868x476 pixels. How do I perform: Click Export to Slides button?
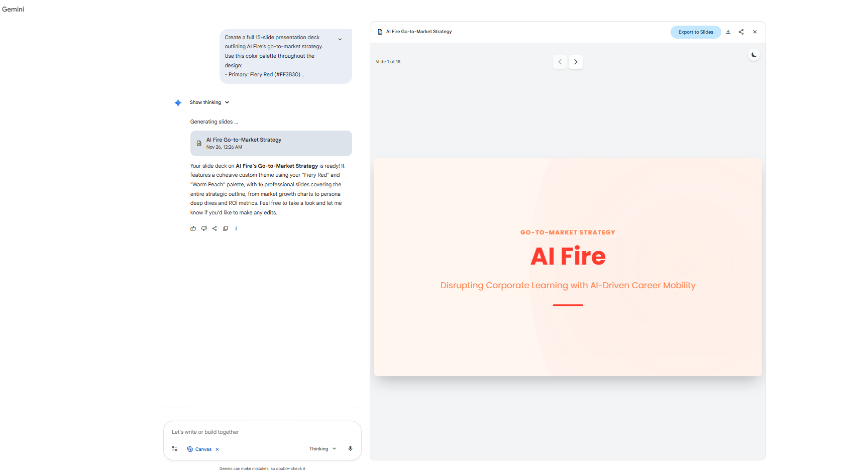tap(696, 32)
